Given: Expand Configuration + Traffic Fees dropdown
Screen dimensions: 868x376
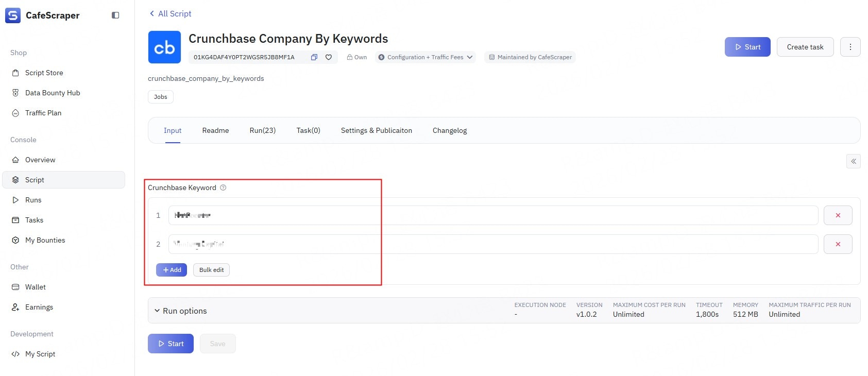Looking at the screenshot, I should (426, 57).
